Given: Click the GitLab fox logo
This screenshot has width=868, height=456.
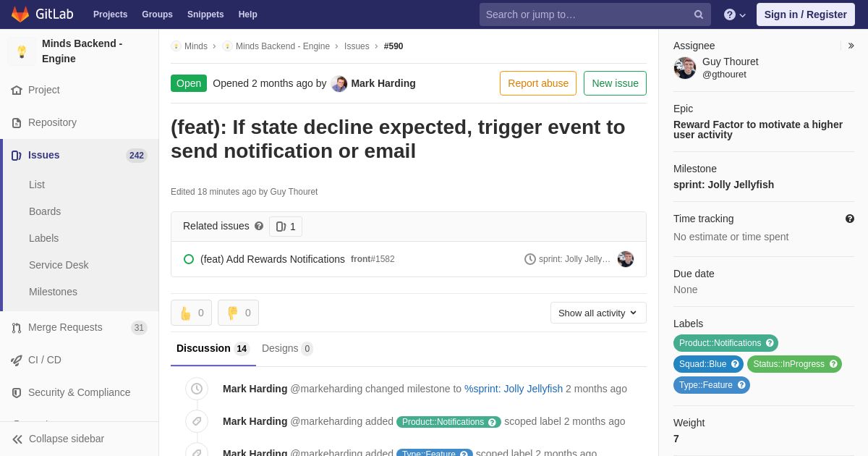Looking at the screenshot, I should (x=20, y=14).
